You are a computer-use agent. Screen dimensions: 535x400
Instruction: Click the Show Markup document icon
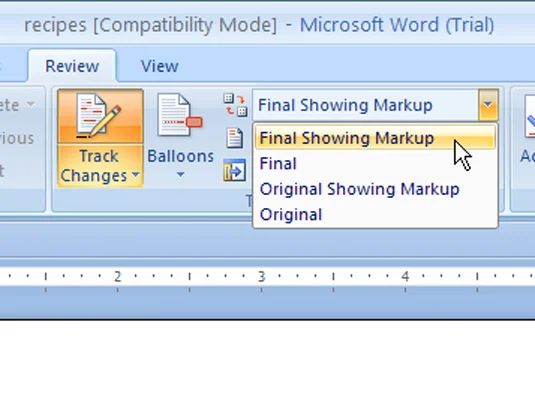click(x=235, y=138)
